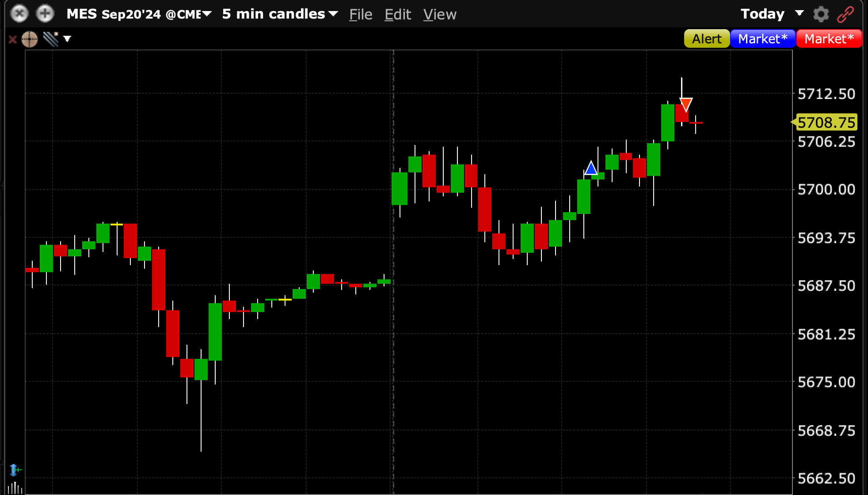Open the File menu
The image size is (868, 495).
point(361,15)
